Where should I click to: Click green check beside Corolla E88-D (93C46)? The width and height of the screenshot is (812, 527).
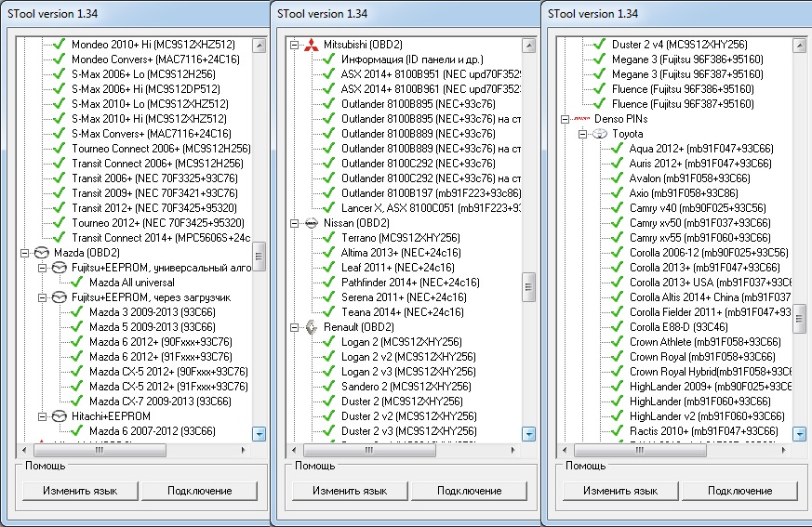(x=617, y=327)
